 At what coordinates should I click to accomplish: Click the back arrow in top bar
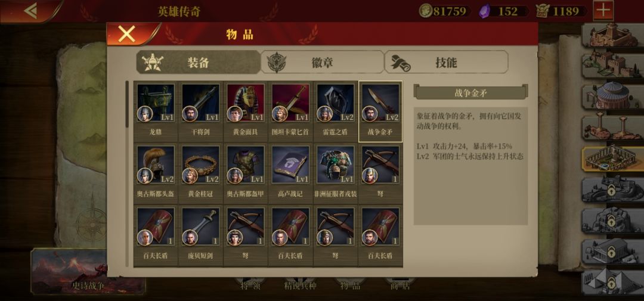30,11
